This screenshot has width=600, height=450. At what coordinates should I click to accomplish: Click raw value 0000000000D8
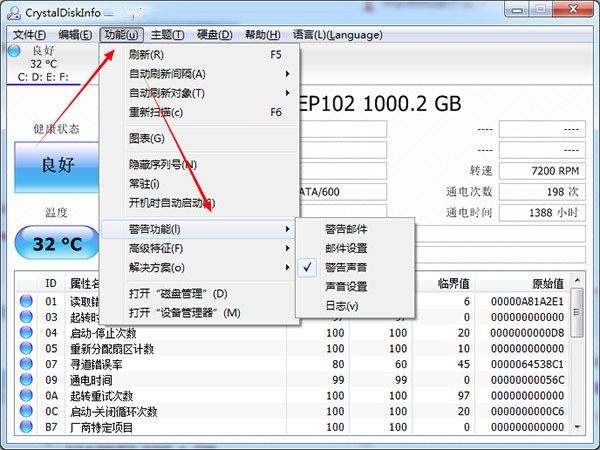pyautogui.click(x=527, y=333)
